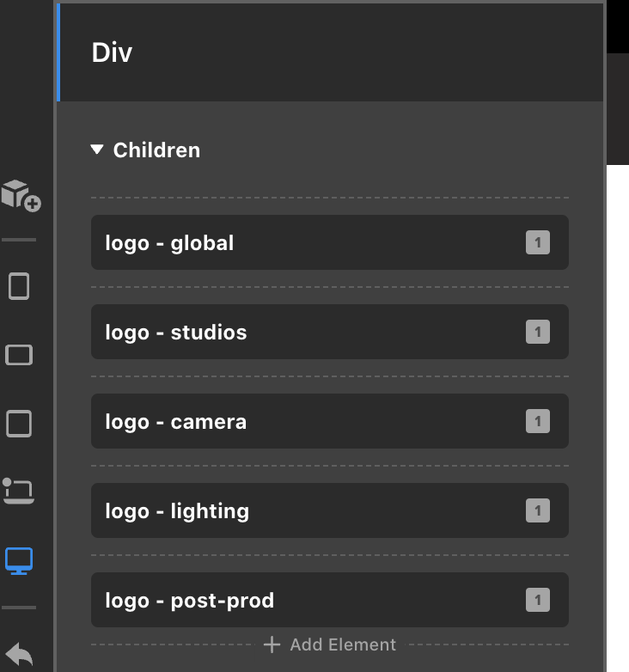Open the logo - lighting child item
The width and height of the screenshot is (629, 672).
[x=329, y=510]
